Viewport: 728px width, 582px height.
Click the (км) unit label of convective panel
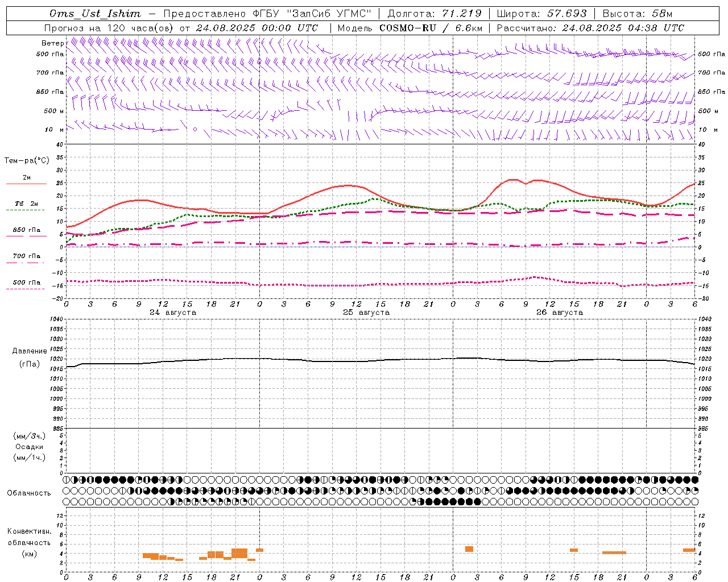[x=30, y=553]
